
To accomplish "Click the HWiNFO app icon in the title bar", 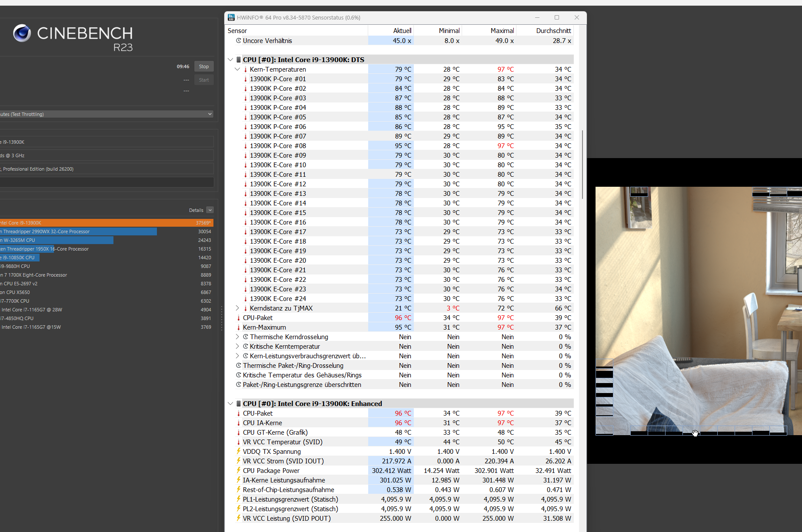I will coord(231,17).
